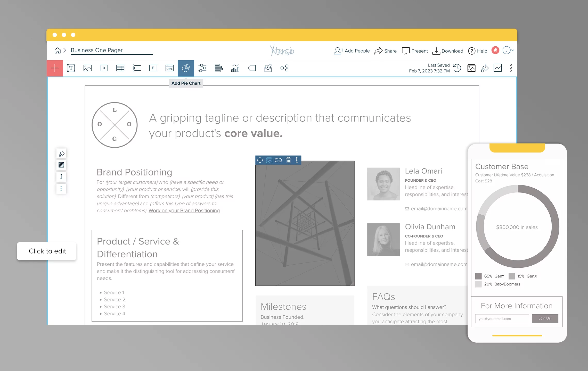Insert social share icons module
The width and height of the screenshot is (588, 371).
tap(284, 68)
